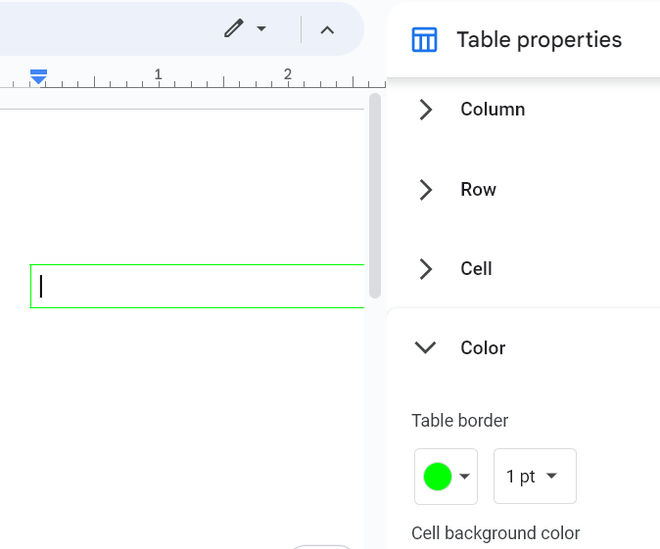Open the 1 pt border width dropdown
Image resolution: width=660 pixels, height=549 pixels.
coord(534,477)
